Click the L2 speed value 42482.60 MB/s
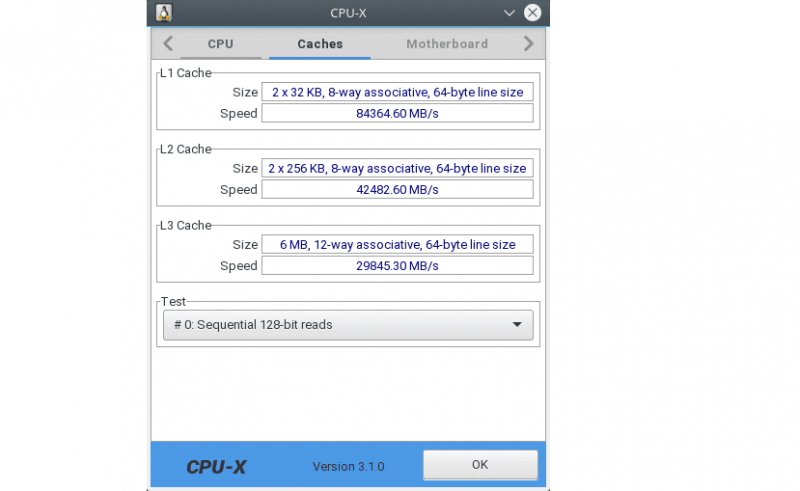The width and height of the screenshot is (800, 491). [397, 189]
